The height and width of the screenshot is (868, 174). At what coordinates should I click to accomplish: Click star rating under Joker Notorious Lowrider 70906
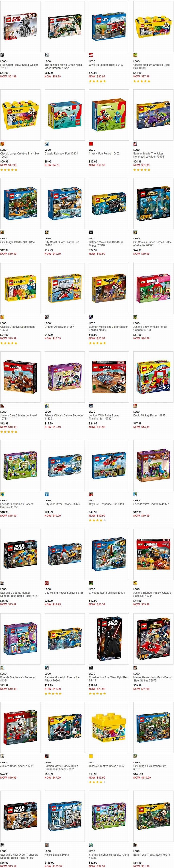(x=142, y=170)
